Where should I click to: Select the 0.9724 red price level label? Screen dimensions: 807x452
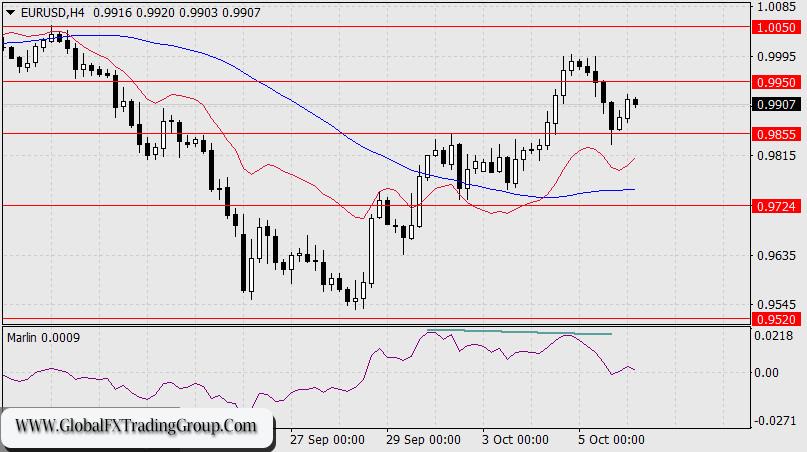pyautogui.click(x=777, y=206)
